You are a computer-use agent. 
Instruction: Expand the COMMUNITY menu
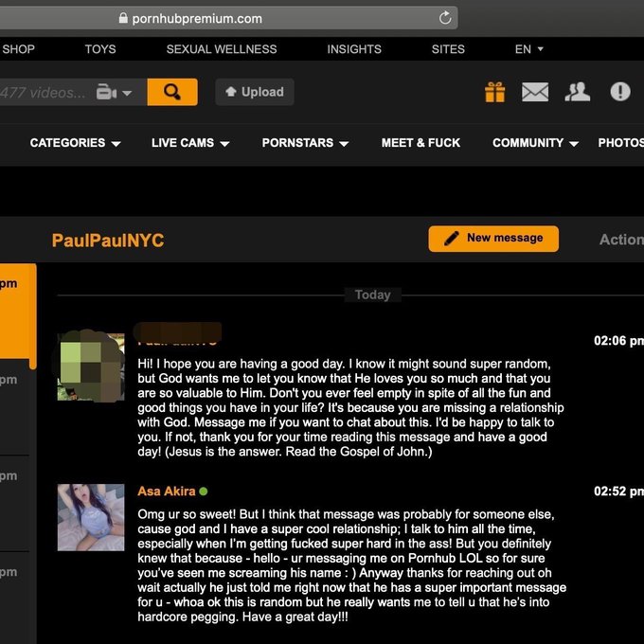point(536,143)
